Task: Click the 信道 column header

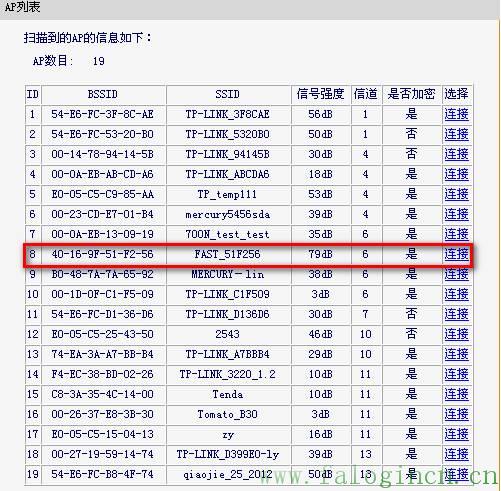Action: (365, 94)
